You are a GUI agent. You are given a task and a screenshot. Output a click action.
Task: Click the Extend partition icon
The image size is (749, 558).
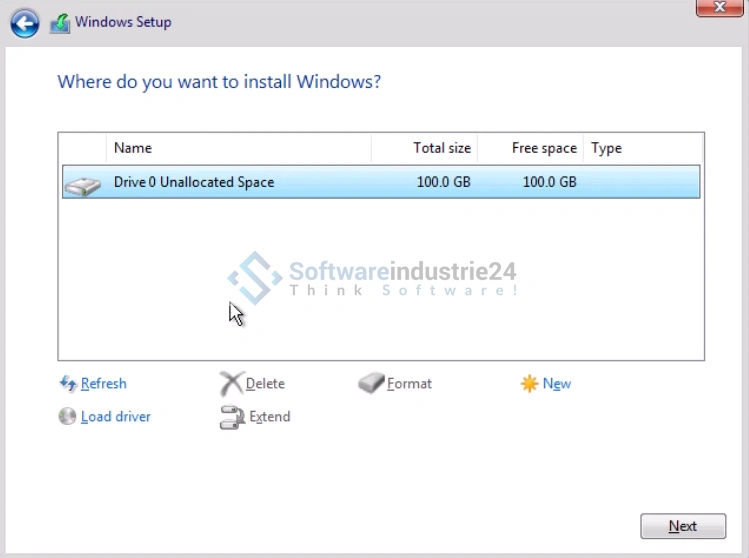click(232, 417)
